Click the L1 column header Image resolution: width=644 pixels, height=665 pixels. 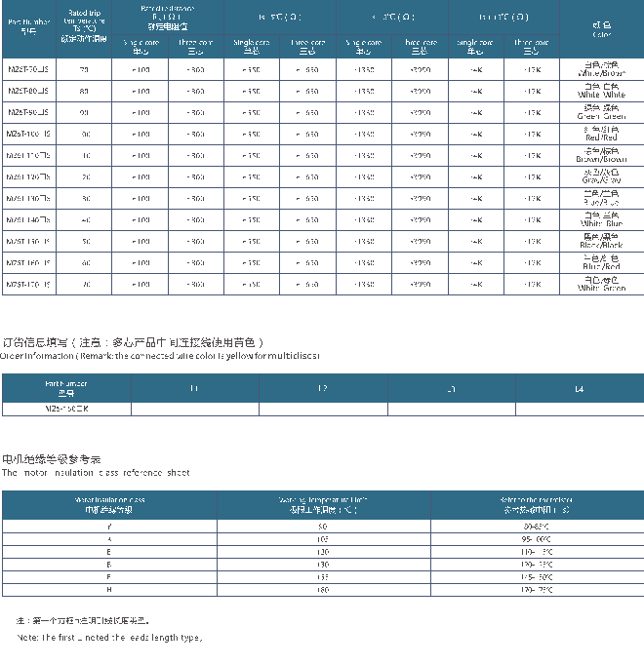[194, 388]
